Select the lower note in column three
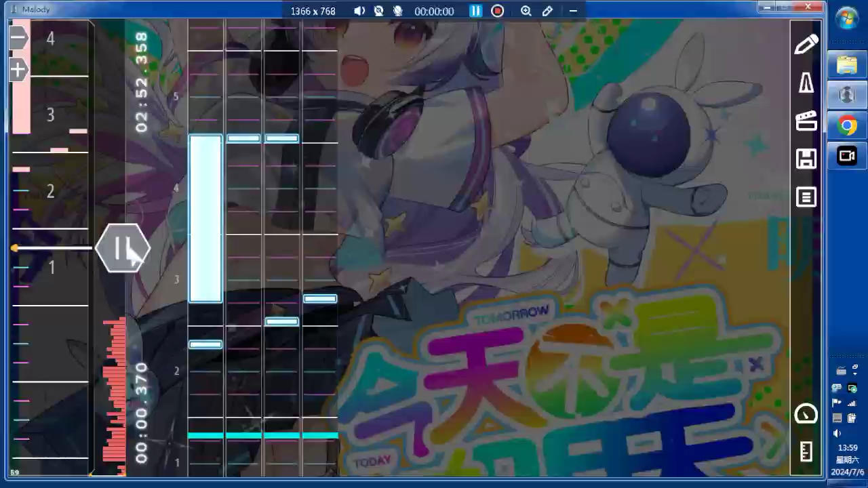The height and width of the screenshot is (488, 868). click(x=281, y=321)
